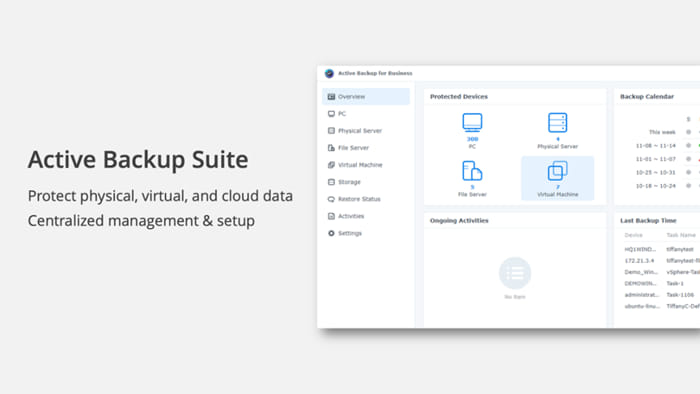Click the PC device icon under Protected Devices
700x394 pixels.
[x=472, y=123]
